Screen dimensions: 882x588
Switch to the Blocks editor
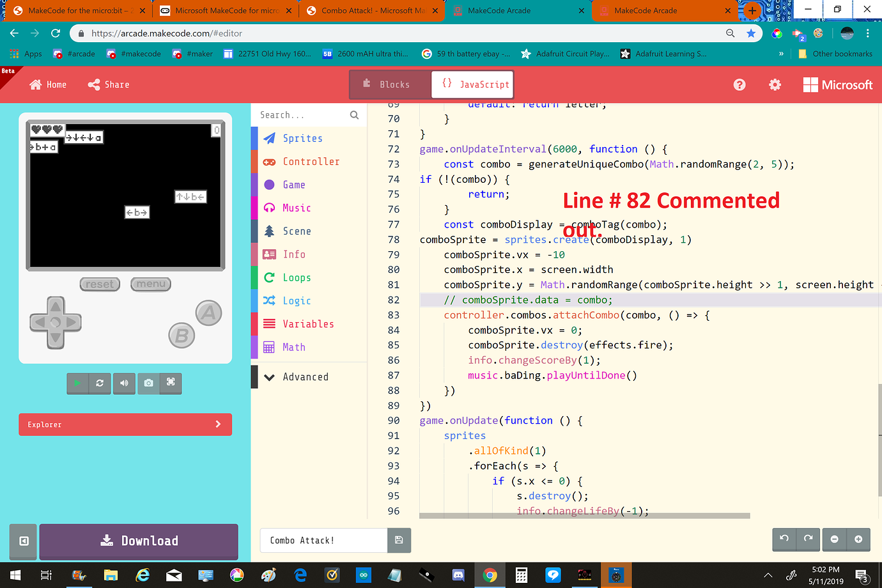(x=390, y=84)
